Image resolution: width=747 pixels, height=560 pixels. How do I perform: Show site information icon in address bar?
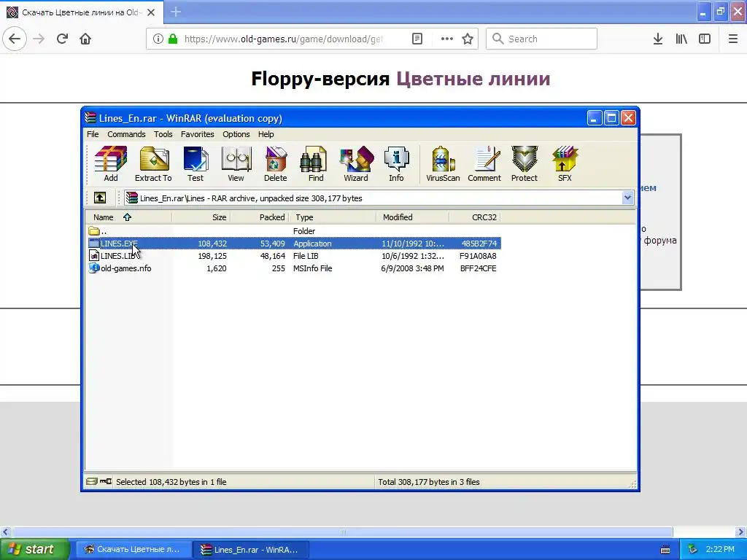tap(158, 39)
